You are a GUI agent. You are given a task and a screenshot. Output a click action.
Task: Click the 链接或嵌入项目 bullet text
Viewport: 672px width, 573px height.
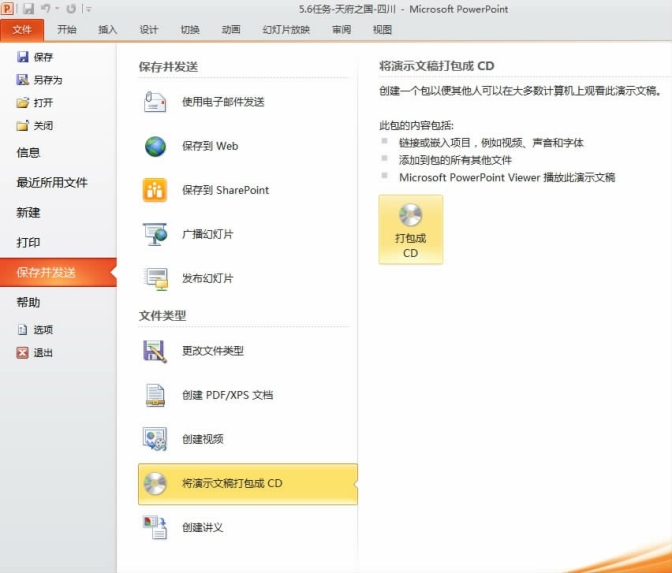point(491,143)
